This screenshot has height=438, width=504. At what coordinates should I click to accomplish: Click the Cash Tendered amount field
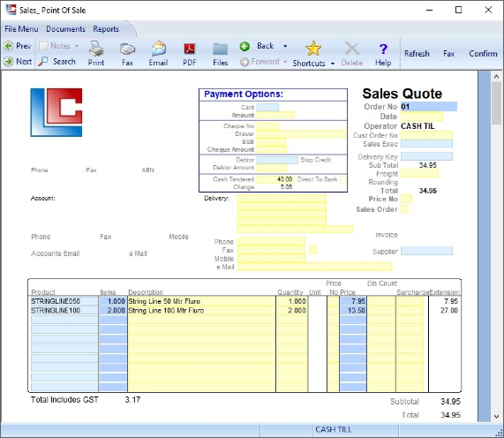tap(275, 179)
